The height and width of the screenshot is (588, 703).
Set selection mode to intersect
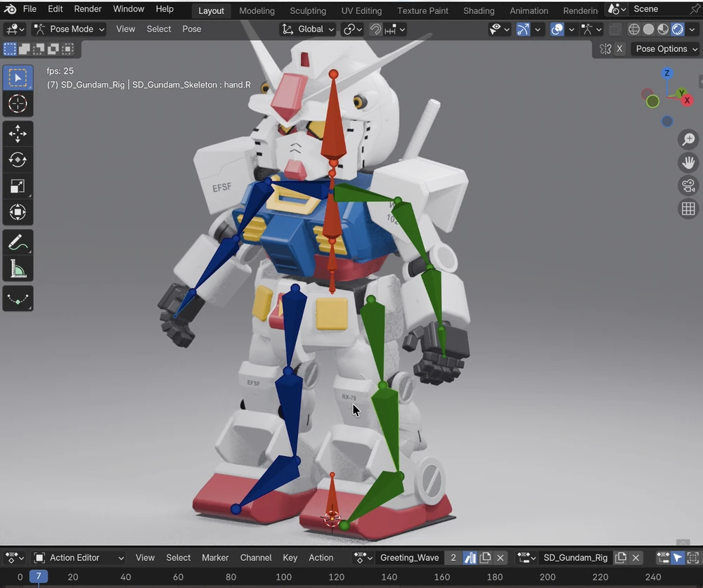click(x=67, y=49)
